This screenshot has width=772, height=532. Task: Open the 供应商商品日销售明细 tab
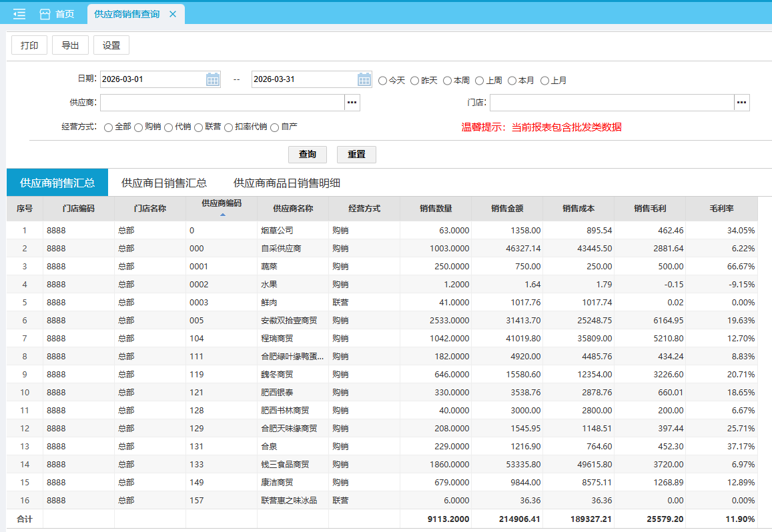[x=286, y=183]
